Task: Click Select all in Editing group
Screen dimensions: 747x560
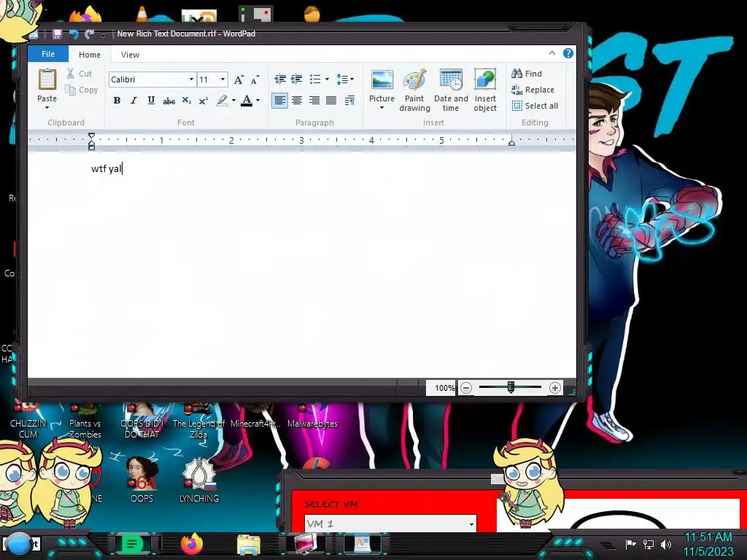Action: click(x=535, y=106)
